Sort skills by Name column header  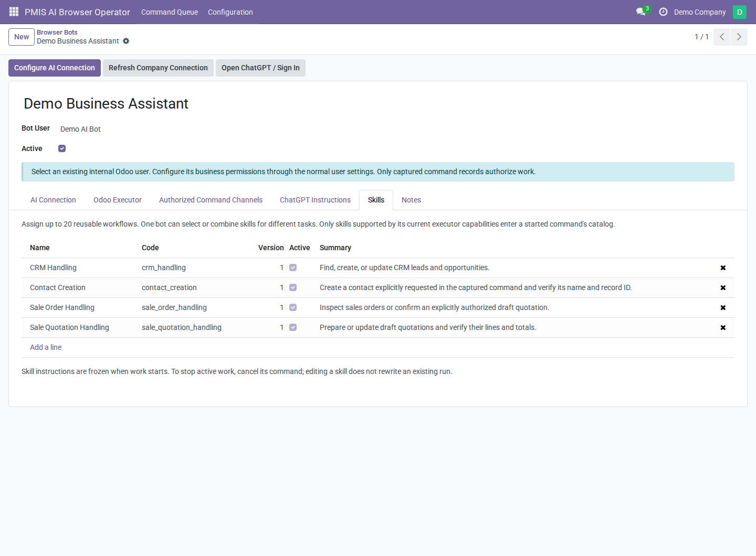point(40,248)
